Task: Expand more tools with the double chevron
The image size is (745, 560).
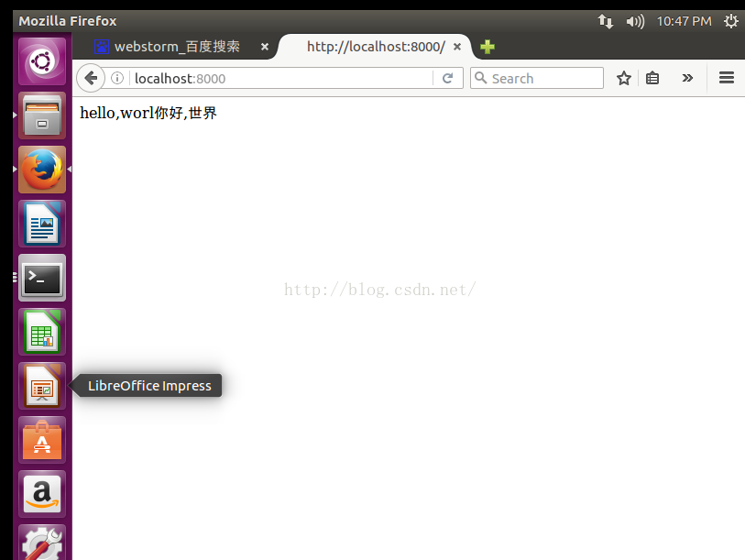Action: click(x=687, y=78)
